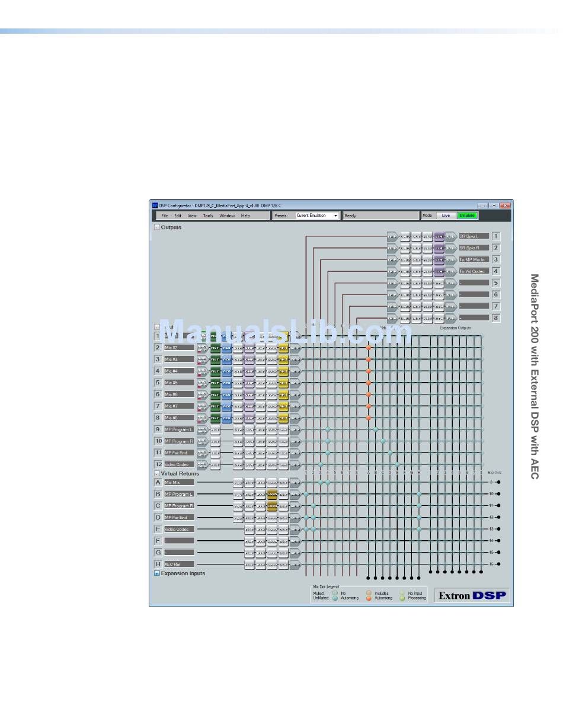Open the TRIM block on SR Spkr L output
The width and height of the screenshot is (563, 728).
(x=392, y=236)
